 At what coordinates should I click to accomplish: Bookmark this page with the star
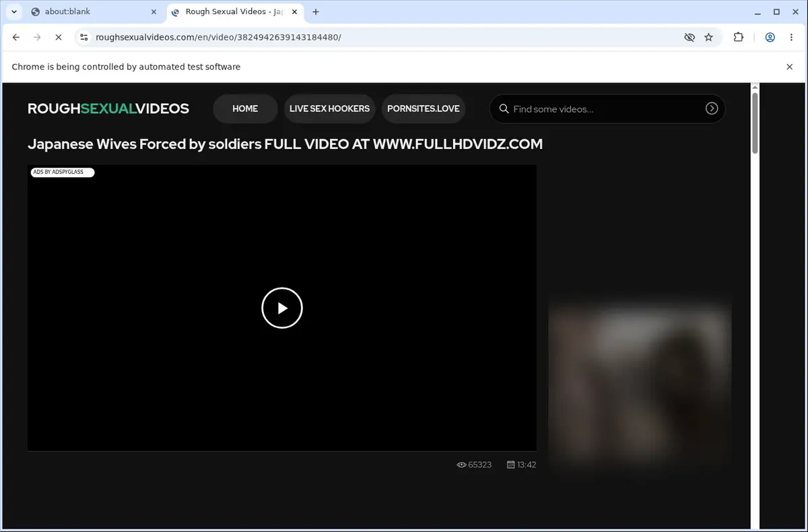tap(708, 38)
